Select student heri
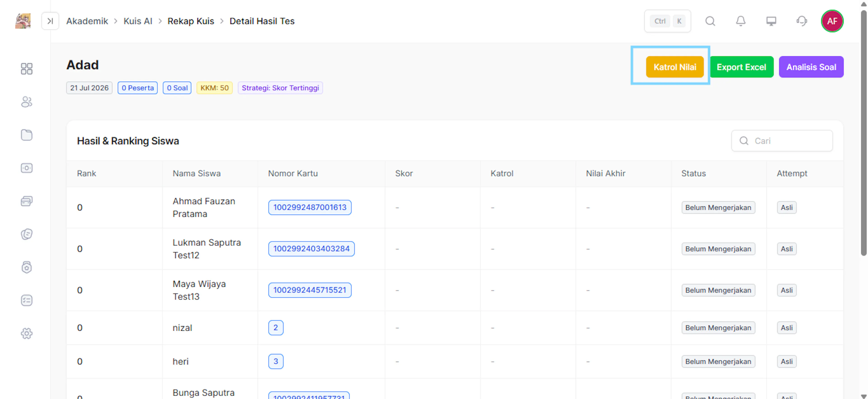Viewport: 868px width, 399px height. 181,361
